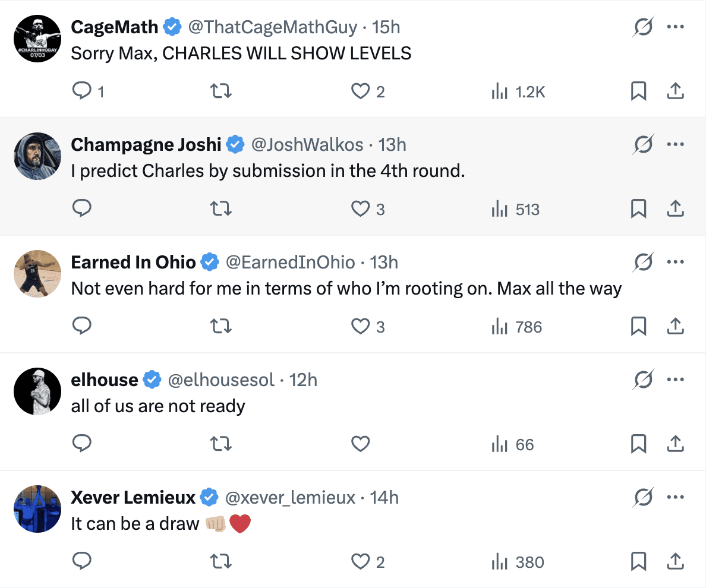Click the 12h timestamp on elhouse's tweet
This screenshot has width=706, height=588.
303,380
